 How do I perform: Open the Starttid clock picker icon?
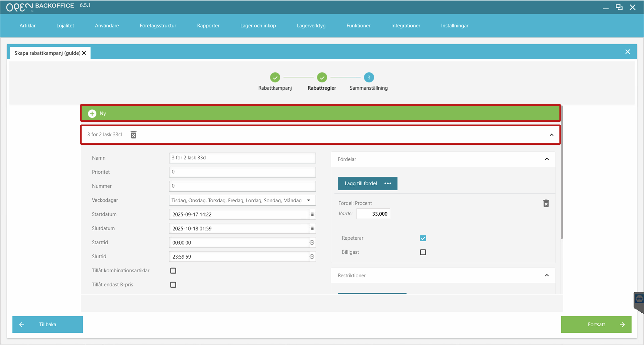(312, 242)
